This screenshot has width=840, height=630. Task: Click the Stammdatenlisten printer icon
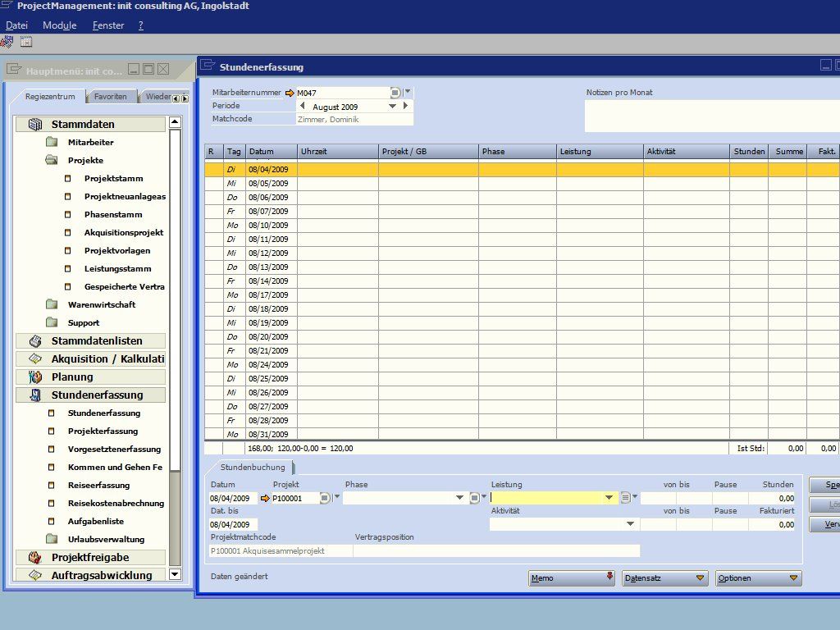point(35,341)
